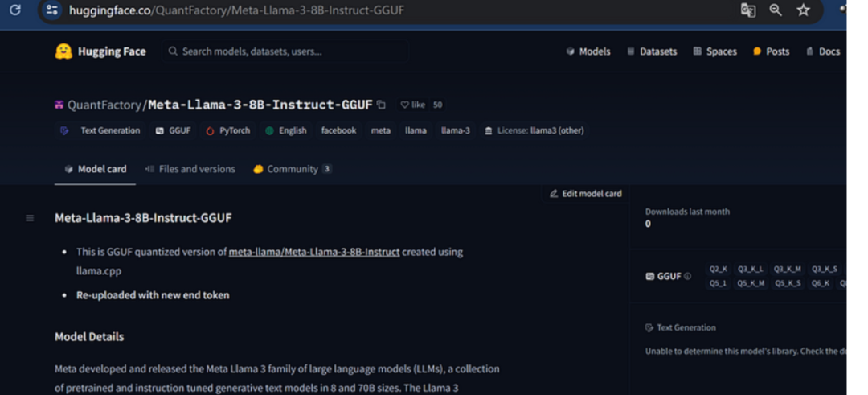Viewport: 868px width, 395px height.
Task: Click the Spaces grid icon
Action: (698, 51)
